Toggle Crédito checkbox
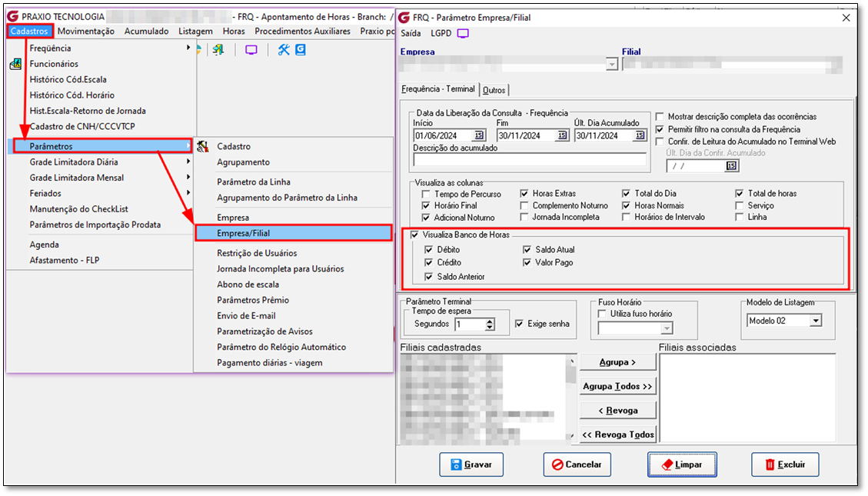868x496 pixels. tap(428, 262)
